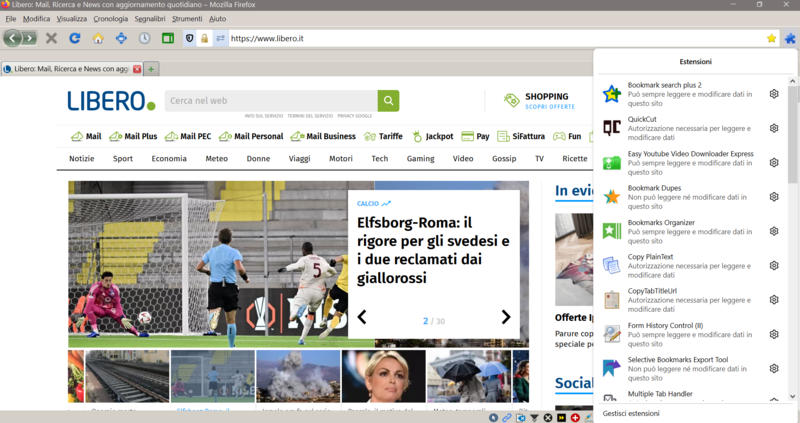
Task: Show the previous carousel slide
Action: tap(362, 317)
